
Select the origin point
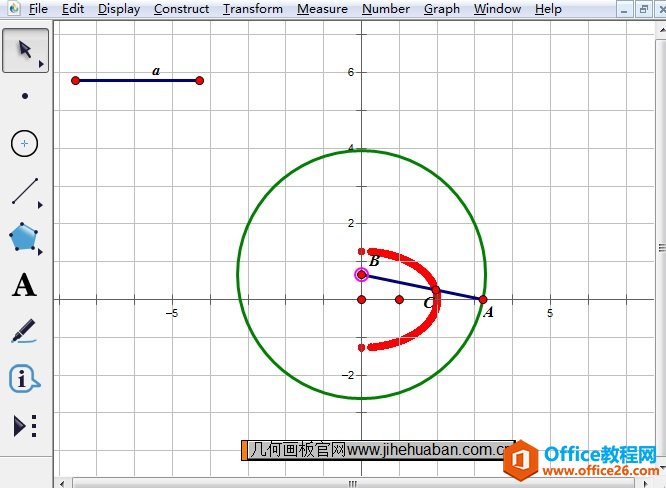pos(361,299)
